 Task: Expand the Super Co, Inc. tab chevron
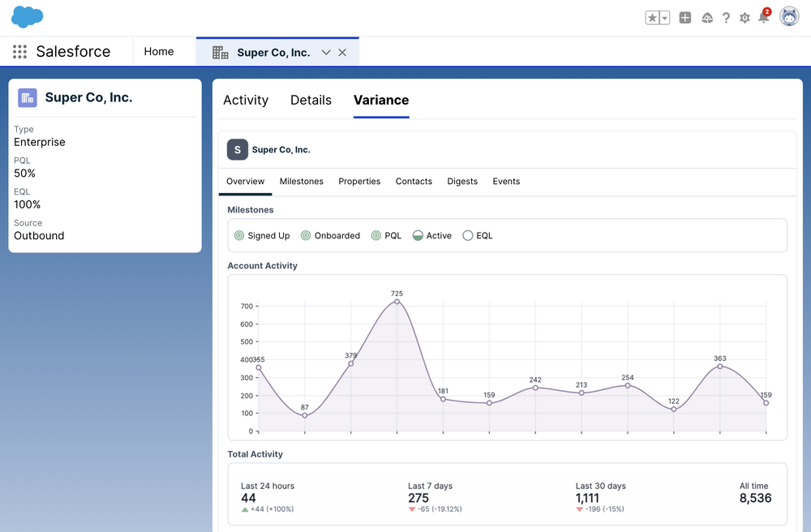326,52
